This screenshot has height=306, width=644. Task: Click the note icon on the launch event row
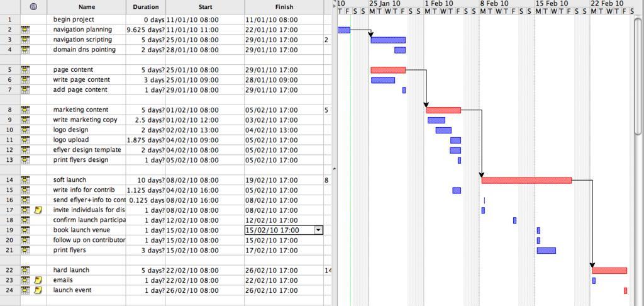click(x=38, y=290)
